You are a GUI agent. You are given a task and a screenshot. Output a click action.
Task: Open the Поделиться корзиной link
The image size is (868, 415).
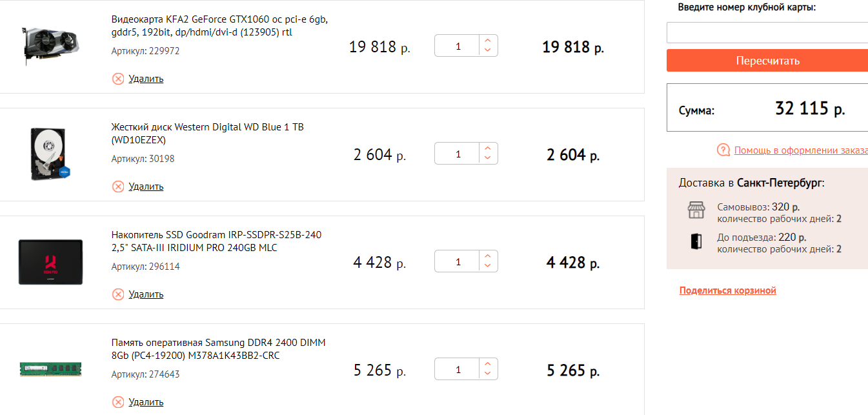click(x=727, y=290)
